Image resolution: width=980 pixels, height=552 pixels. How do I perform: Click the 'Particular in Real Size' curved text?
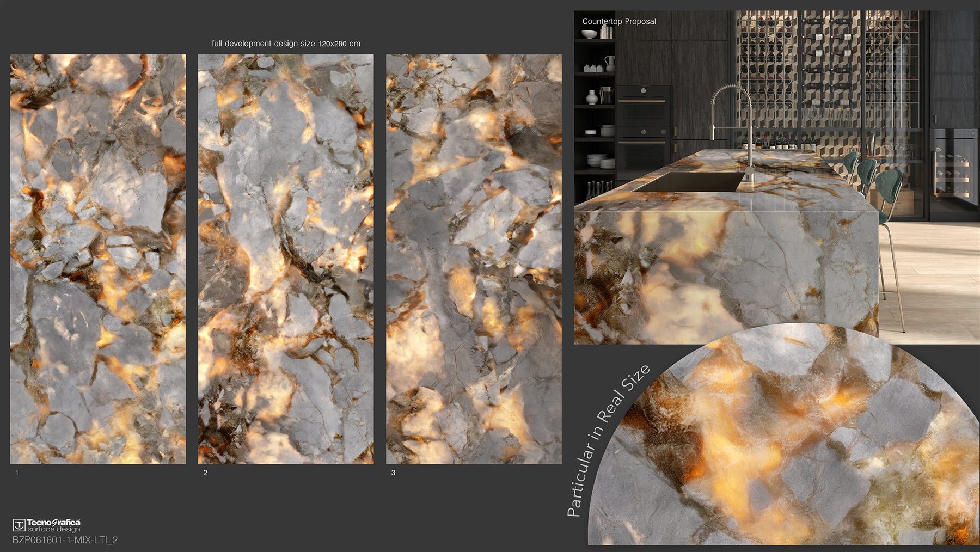tap(608, 441)
